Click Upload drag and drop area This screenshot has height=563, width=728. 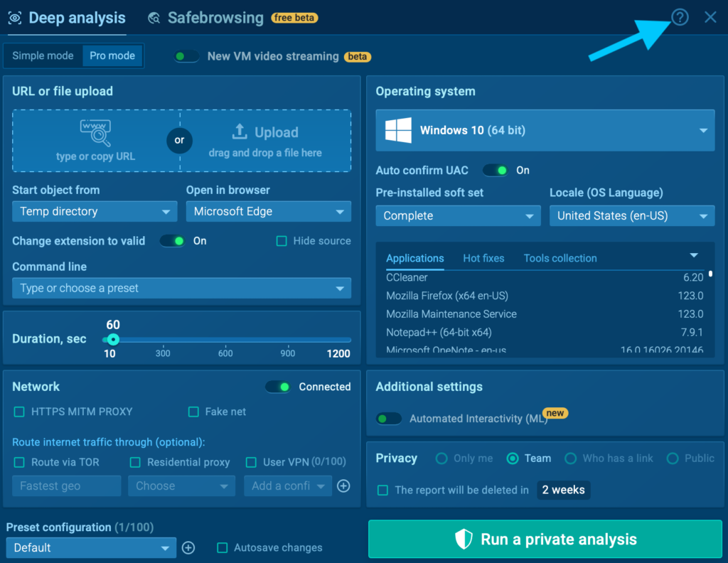(x=266, y=141)
